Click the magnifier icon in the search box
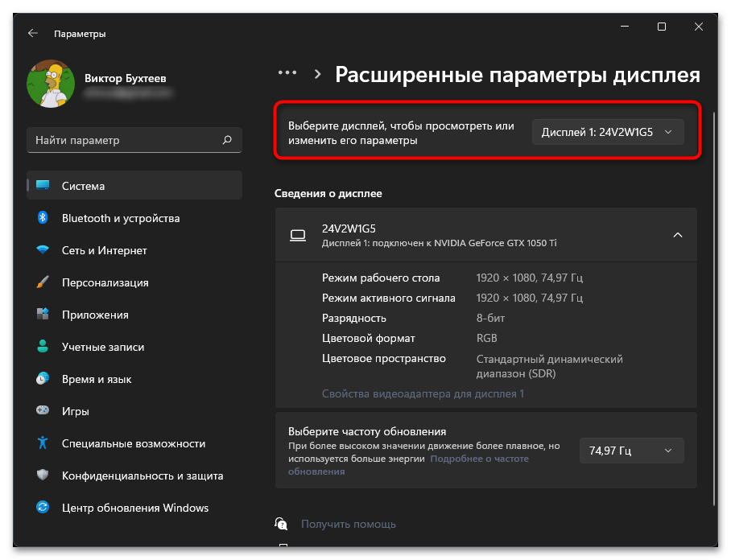The width and height of the screenshot is (731, 560). (227, 140)
